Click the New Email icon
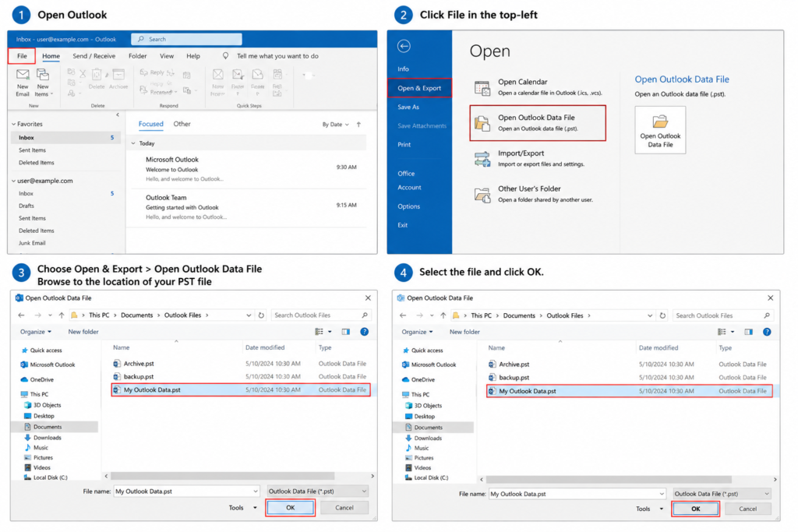798x532 pixels. click(23, 82)
